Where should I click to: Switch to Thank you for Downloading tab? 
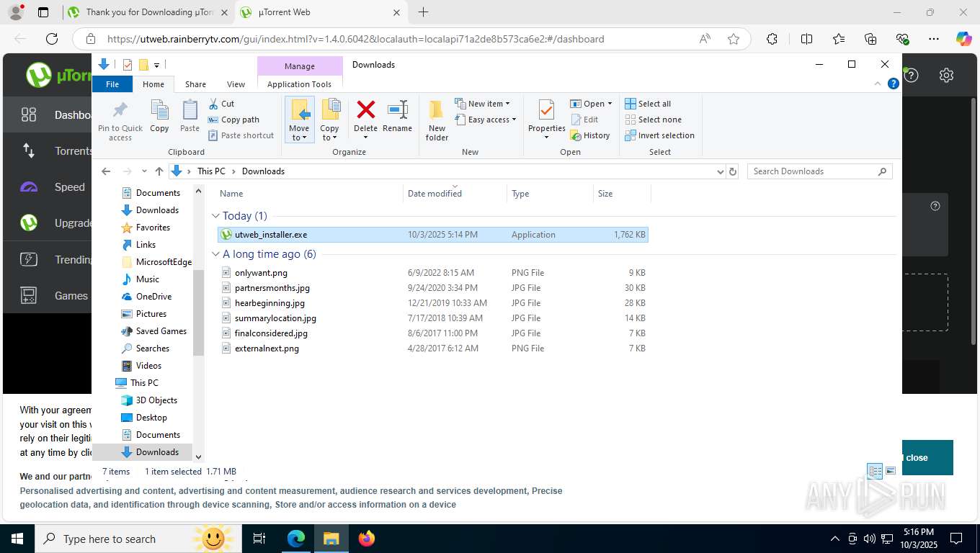point(149,12)
